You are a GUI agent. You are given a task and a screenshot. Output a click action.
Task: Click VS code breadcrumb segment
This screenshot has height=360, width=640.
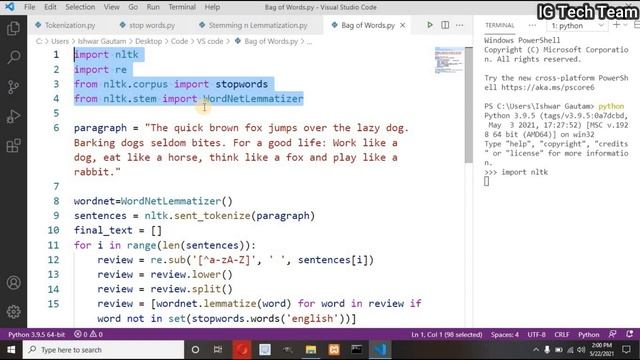pos(210,41)
